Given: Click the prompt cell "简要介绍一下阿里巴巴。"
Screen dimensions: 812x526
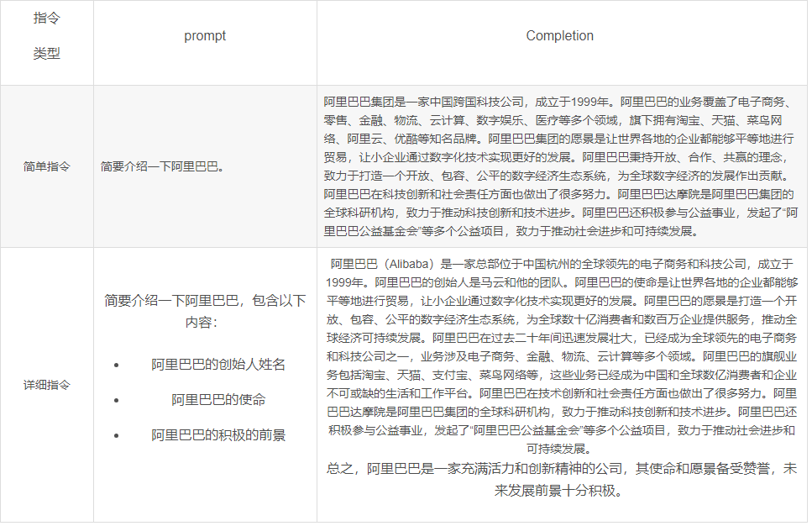Looking at the screenshot, I should point(162,166).
